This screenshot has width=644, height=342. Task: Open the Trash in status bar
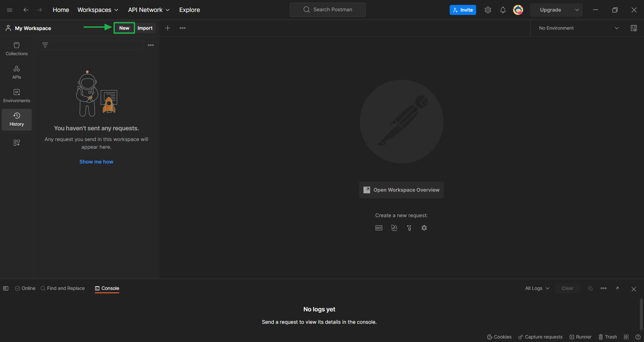607,337
